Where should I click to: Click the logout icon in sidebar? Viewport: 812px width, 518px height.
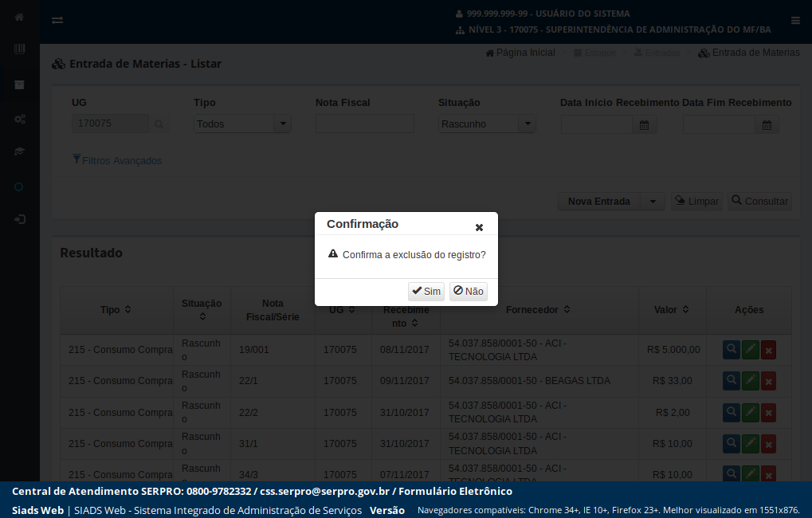(x=20, y=219)
